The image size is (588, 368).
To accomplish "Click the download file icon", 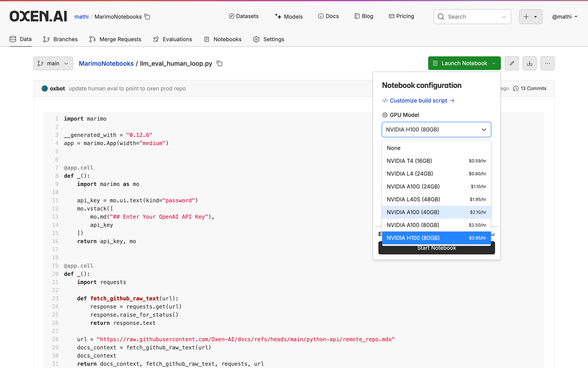I will pos(529,63).
